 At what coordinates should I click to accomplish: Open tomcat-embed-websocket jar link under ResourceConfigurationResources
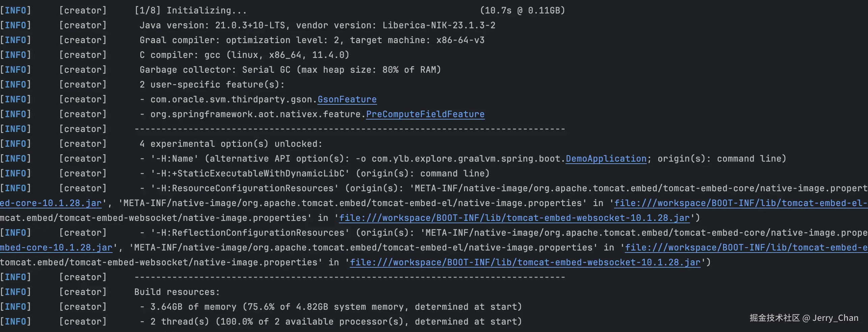514,218
